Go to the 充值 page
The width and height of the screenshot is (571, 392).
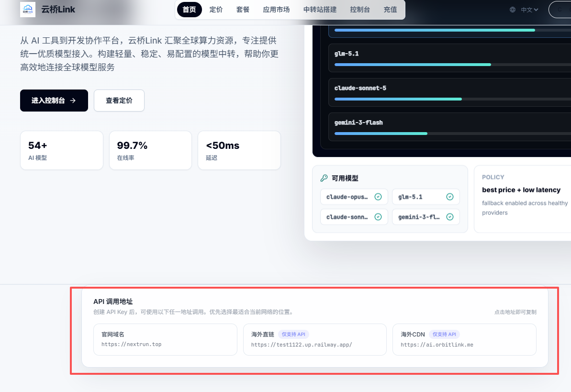391,10
